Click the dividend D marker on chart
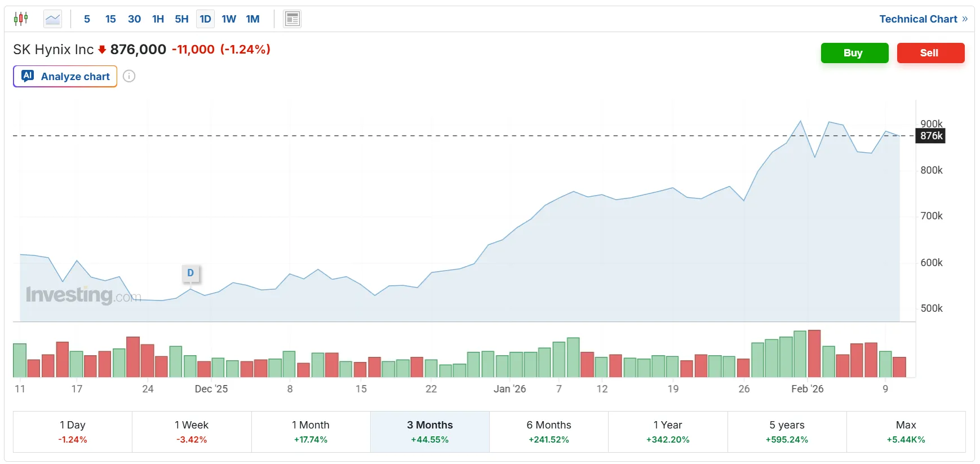 pyautogui.click(x=190, y=273)
